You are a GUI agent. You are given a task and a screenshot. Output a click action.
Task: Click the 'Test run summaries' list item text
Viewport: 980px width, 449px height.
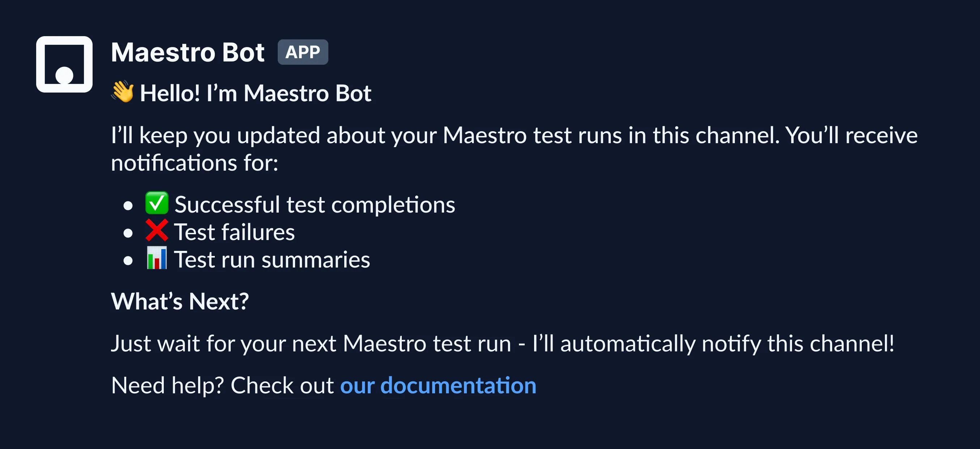click(x=272, y=260)
